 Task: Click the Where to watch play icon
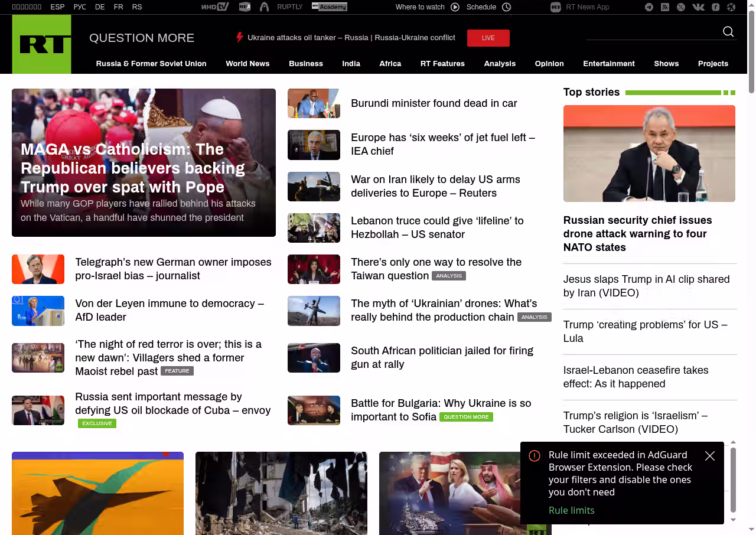455,7
